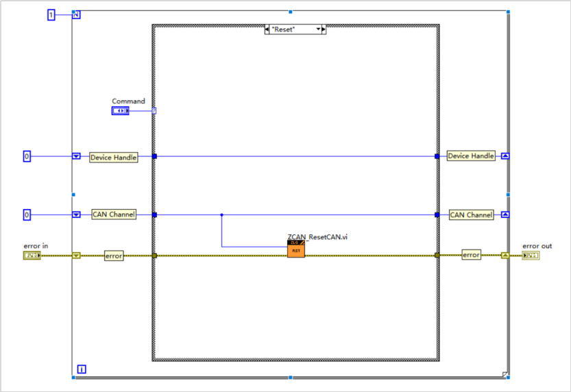Select right case tunnel on CAN Channel wire
Screen dimensions: 571x392
[x=437, y=215]
